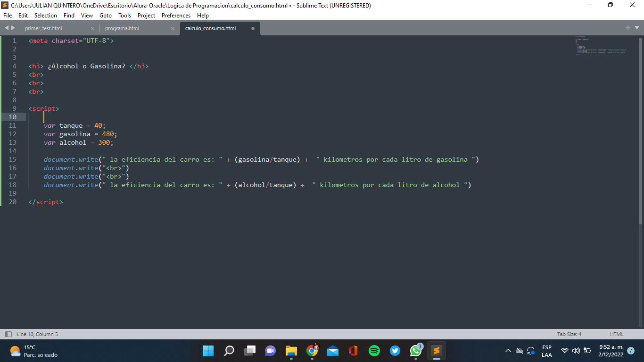Viewport: 644px width, 362px height.
Task: Click Line 10, Column 5 status
Action: [37, 334]
